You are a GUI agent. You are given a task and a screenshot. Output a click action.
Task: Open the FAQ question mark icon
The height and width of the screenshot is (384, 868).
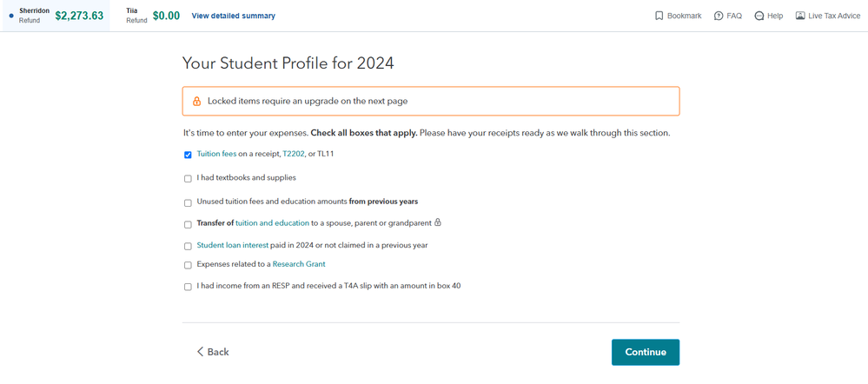tap(719, 16)
